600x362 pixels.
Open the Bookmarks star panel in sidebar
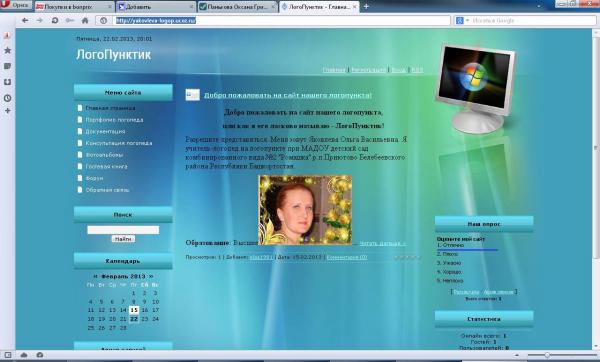[x=7, y=50]
